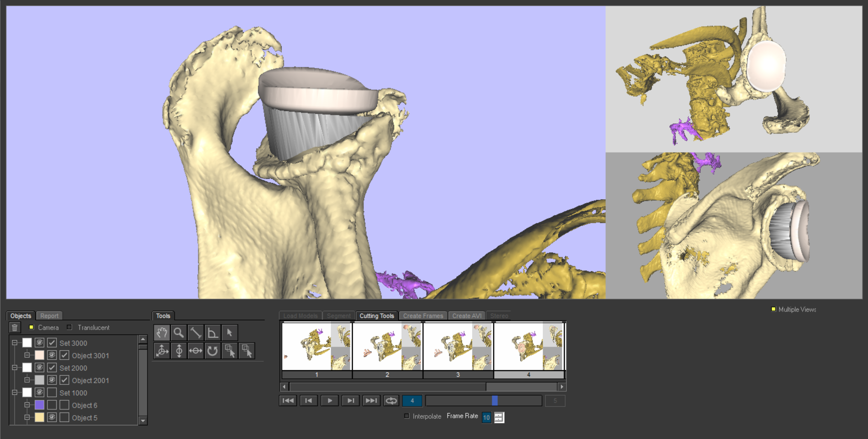
Task: Toggle eye visibility for Object 2001
Action: 52,380
